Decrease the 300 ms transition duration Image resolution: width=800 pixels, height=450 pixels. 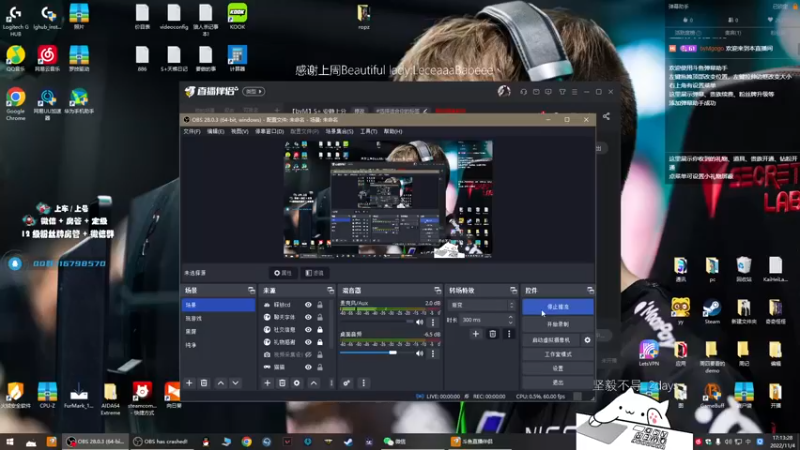point(510,322)
